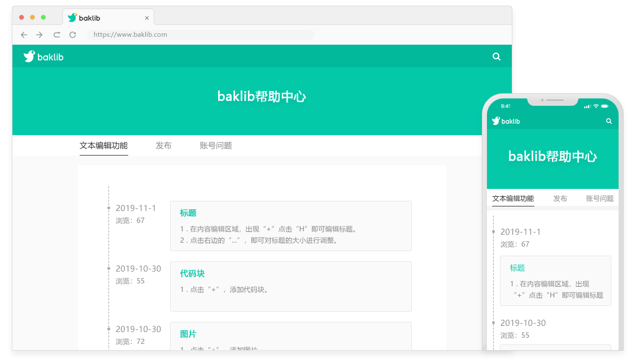Click the phone clock showing 9:41
The image size is (644, 362).
pos(506,106)
